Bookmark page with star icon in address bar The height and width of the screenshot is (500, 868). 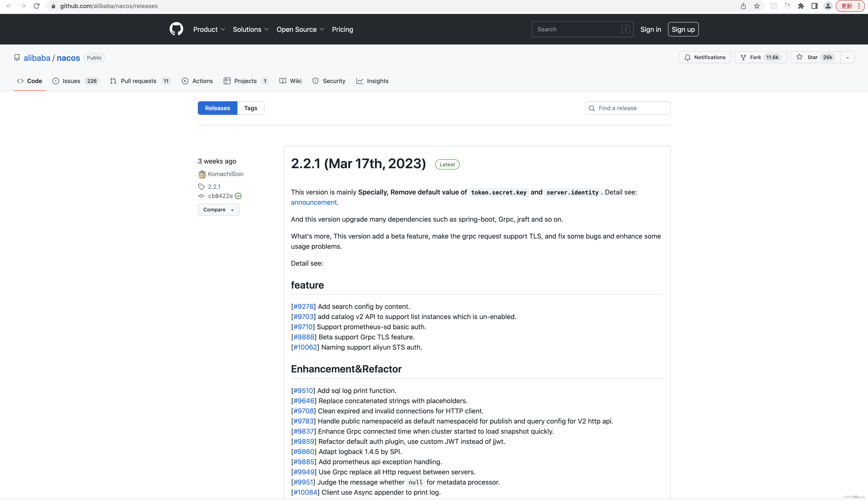(757, 6)
